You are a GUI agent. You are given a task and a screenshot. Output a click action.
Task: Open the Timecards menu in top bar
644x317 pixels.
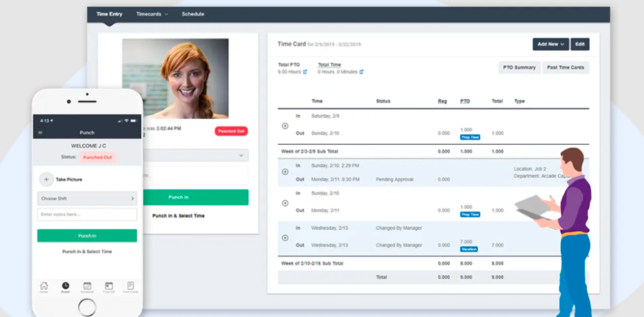152,14
